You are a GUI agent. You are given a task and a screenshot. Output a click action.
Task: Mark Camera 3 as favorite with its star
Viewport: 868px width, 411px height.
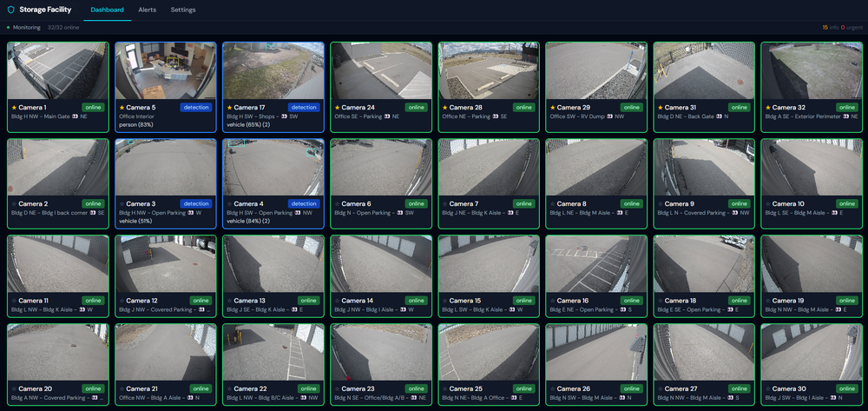tap(122, 204)
